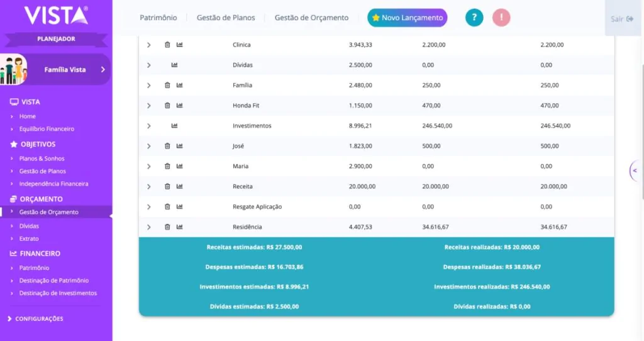Image resolution: width=644 pixels, height=341 pixels.
Task: Open Equilíbrio Financeiro in sidebar
Action: tap(47, 129)
